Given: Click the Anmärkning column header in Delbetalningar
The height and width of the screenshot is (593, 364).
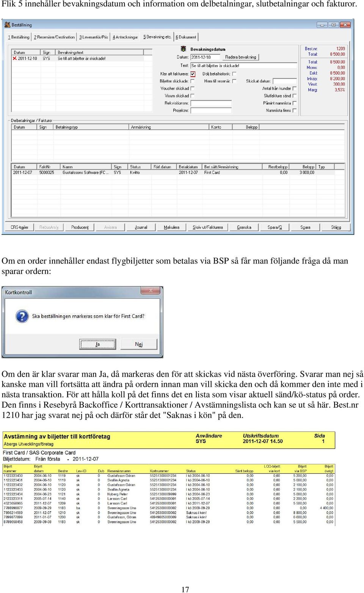Looking at the screenshot, I should (169, 127).
